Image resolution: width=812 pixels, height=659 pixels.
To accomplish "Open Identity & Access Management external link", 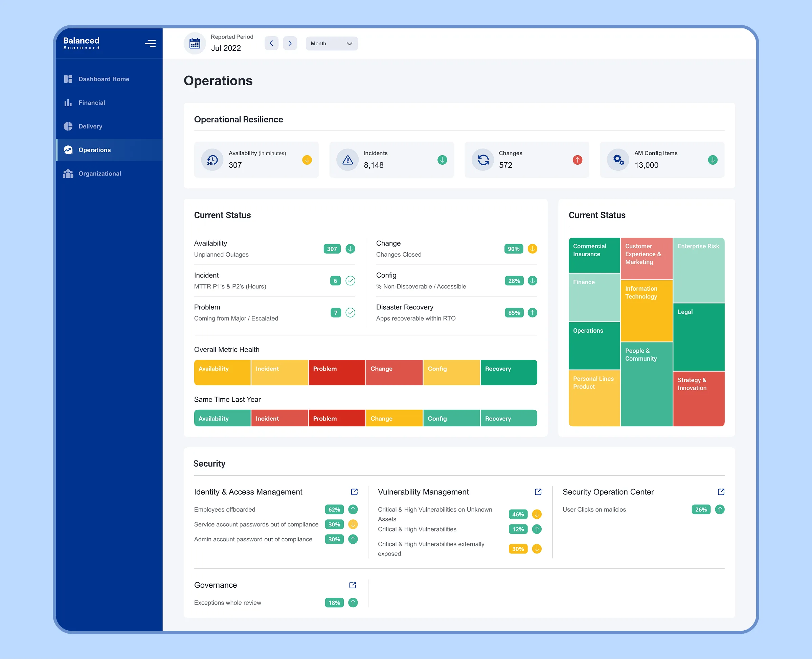I will tap(354, 492).
